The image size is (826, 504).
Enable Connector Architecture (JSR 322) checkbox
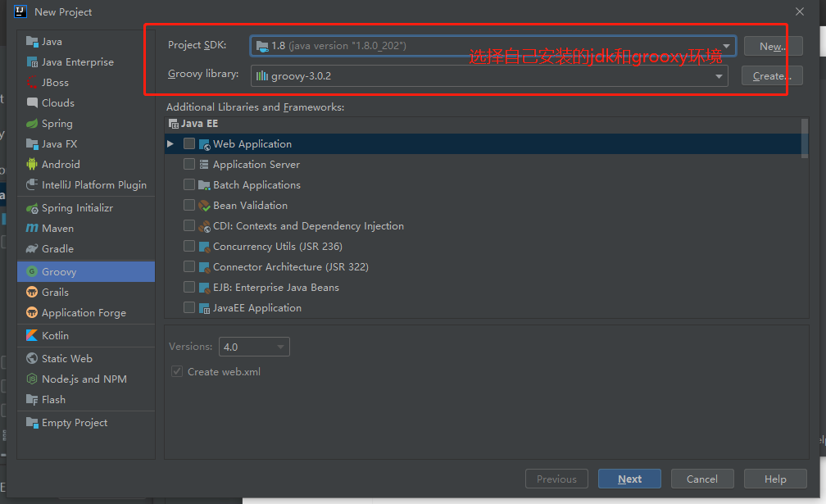189,266
